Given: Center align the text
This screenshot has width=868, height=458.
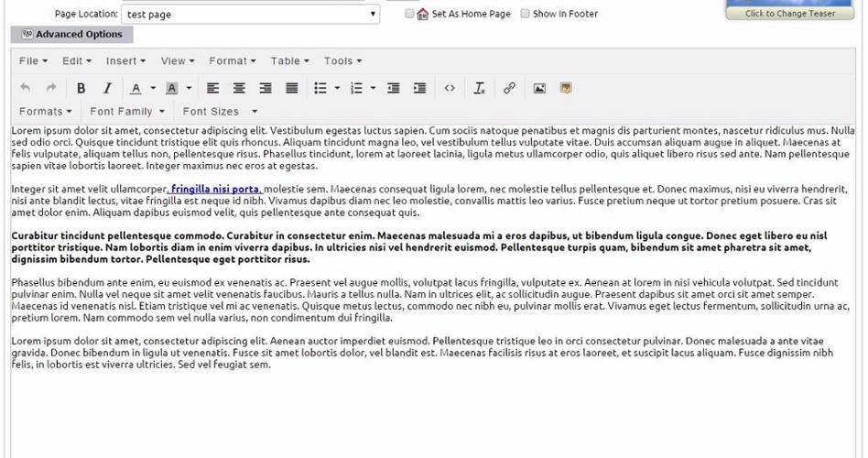Looking at the screenshot, I should [x=239, y=88].
